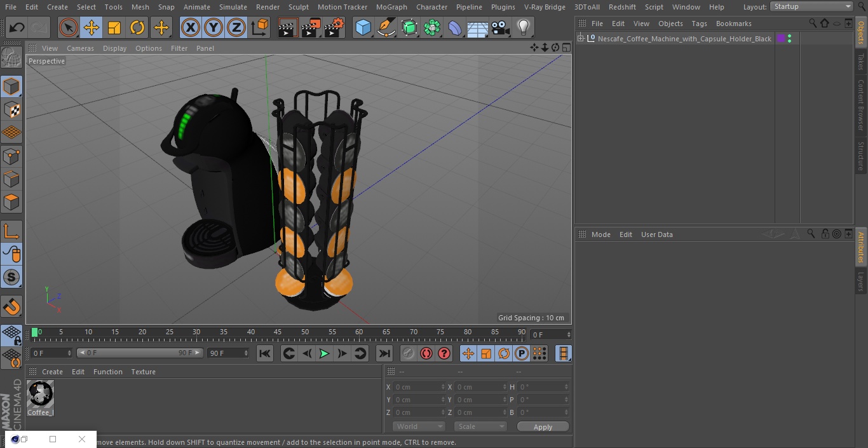
Task: Enable Polygons mode
Action: click(11, 201)
